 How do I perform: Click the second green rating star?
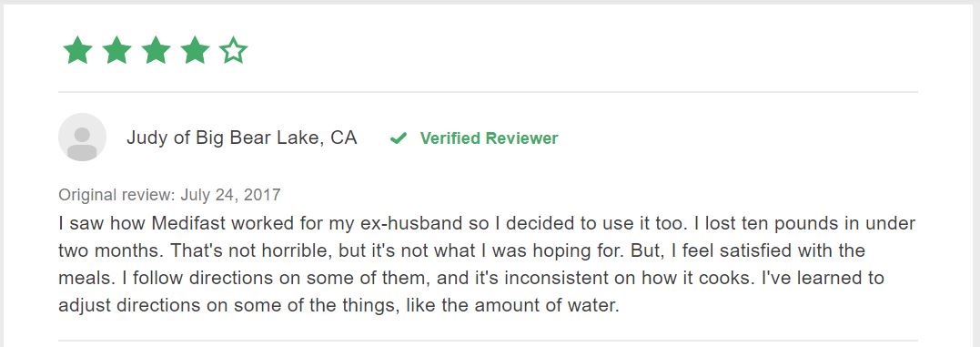pyautogui.click(x=116, y=50)
